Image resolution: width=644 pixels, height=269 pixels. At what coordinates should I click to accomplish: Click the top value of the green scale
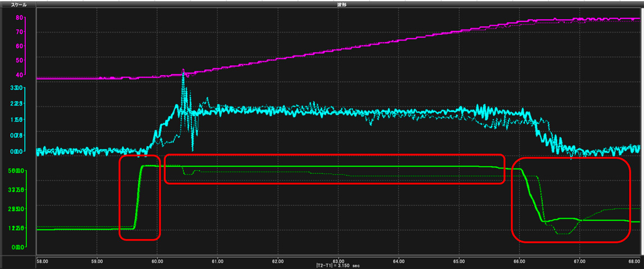tap(16, 170)
